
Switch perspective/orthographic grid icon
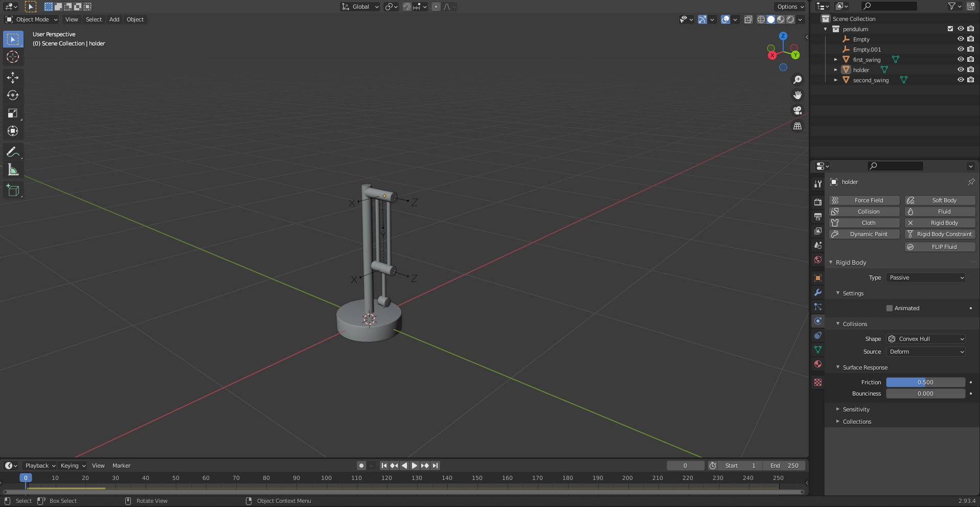pyautogui.click(x=797, y=126)
